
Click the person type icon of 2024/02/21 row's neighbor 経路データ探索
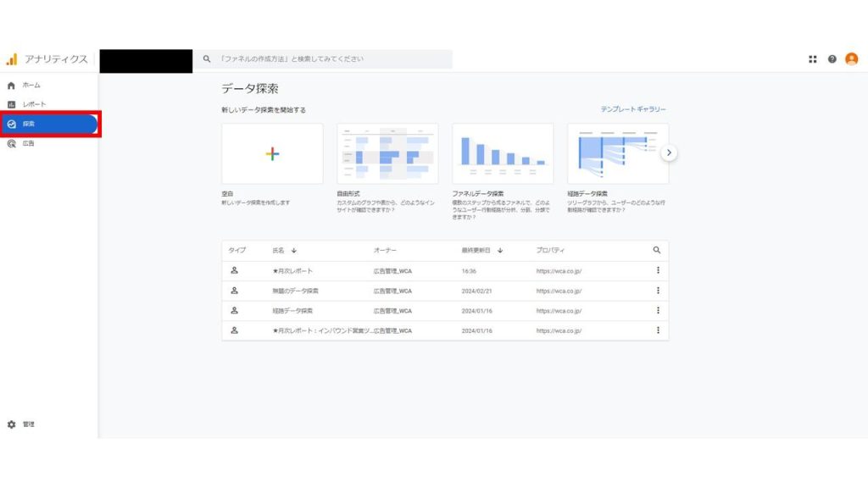[234, 310]
